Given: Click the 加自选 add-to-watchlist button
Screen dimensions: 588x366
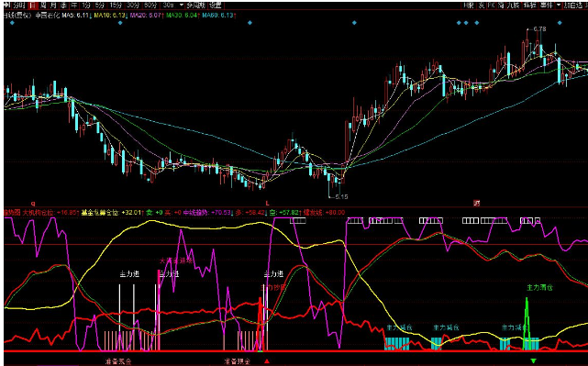Looking at the screenshot, I should click(573, 6).
